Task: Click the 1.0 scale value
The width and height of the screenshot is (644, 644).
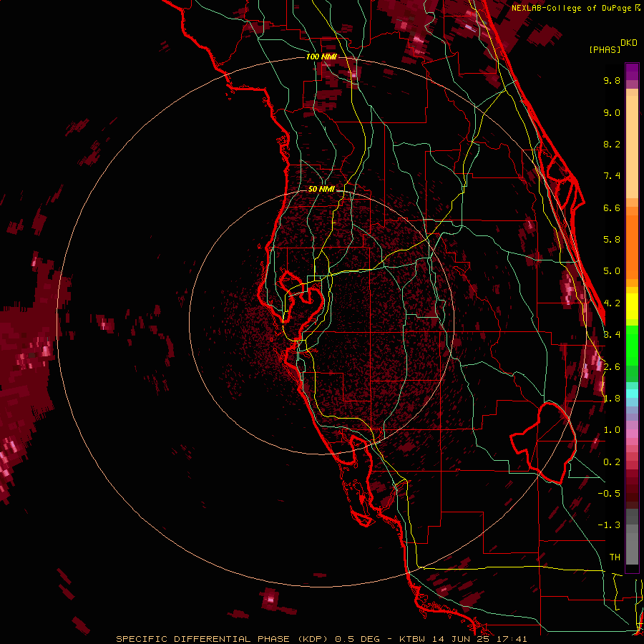Action: (x=612, y=430)
